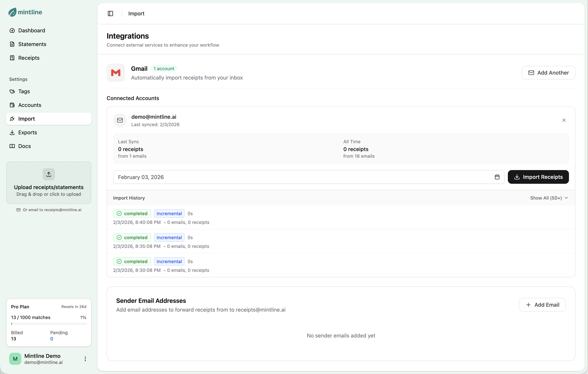
Task: Open the calendar date picker icon
Action: (497, 177)
